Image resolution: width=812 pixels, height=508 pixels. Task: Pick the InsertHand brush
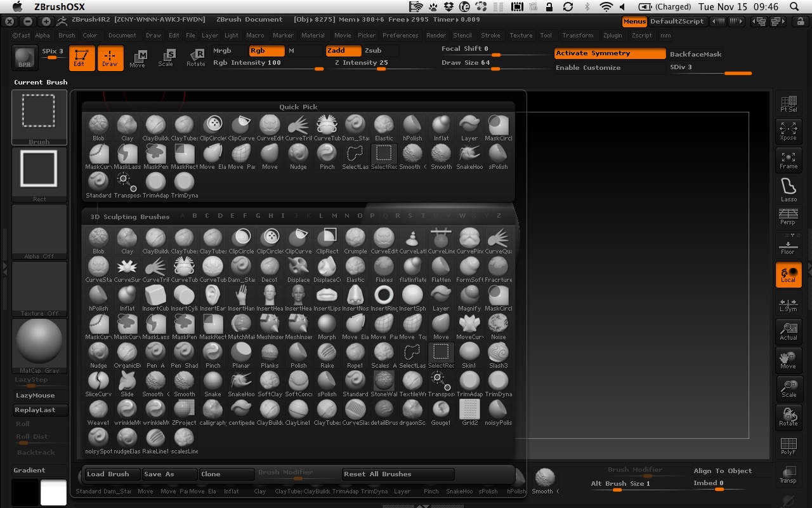click(x=241, y=298)
